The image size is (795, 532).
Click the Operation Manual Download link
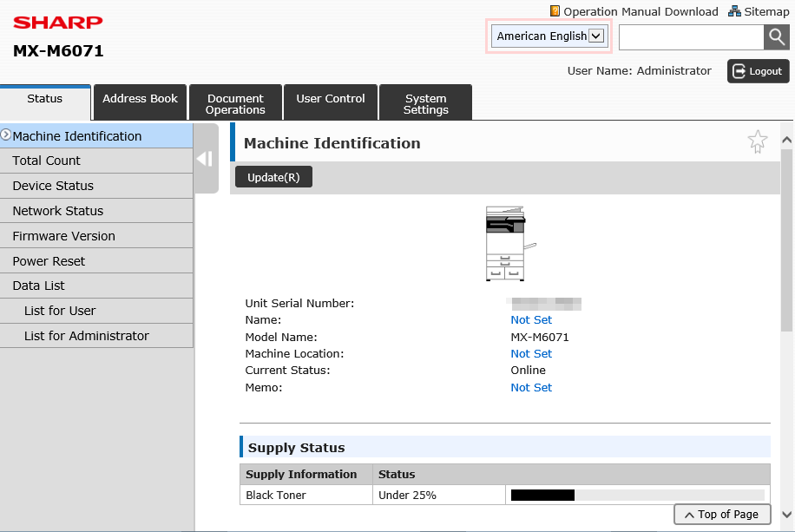(x=641, y=11)
